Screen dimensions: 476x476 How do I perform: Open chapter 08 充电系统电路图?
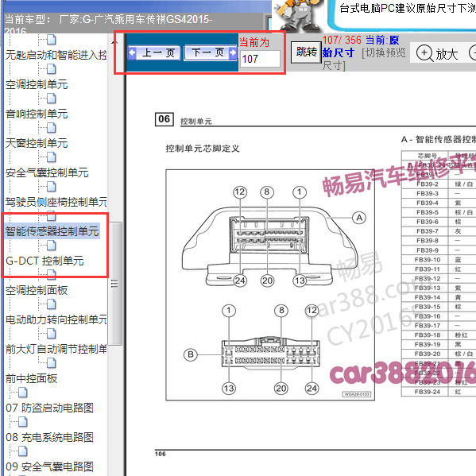(x=49, y=437)
